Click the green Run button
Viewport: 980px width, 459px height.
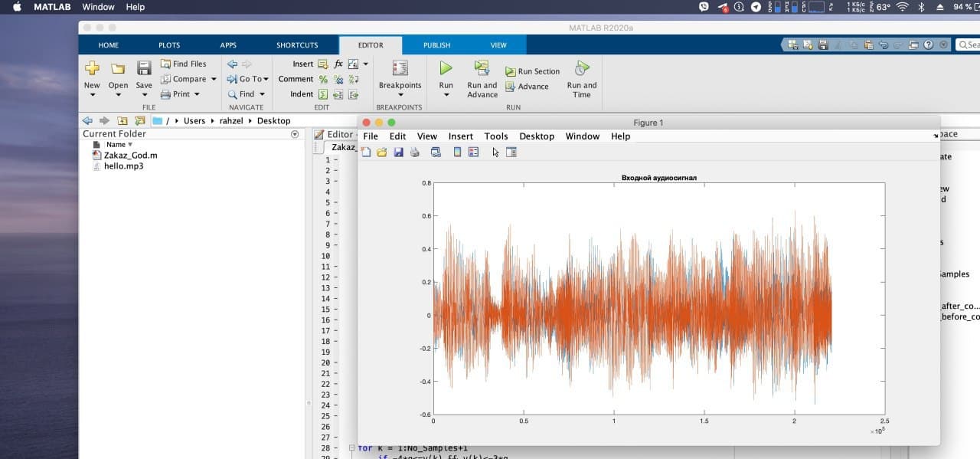click(446, 69)
